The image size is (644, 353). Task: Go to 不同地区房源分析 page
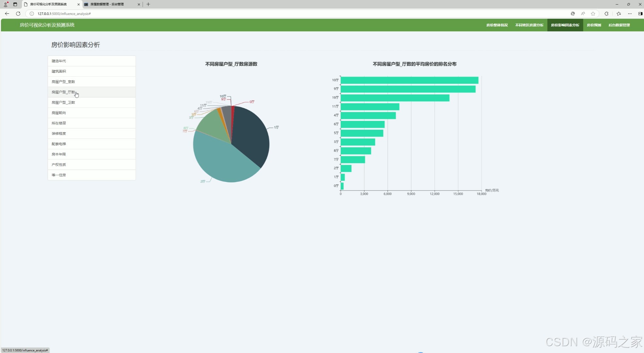tap(529, 25)
